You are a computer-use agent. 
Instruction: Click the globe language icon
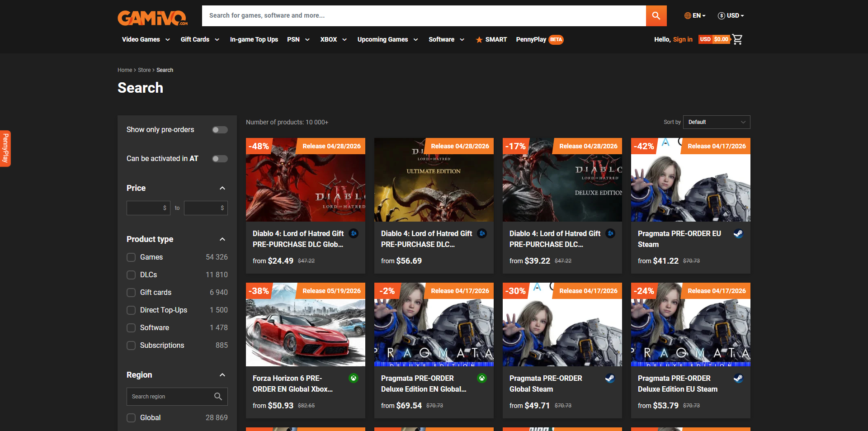688,16
